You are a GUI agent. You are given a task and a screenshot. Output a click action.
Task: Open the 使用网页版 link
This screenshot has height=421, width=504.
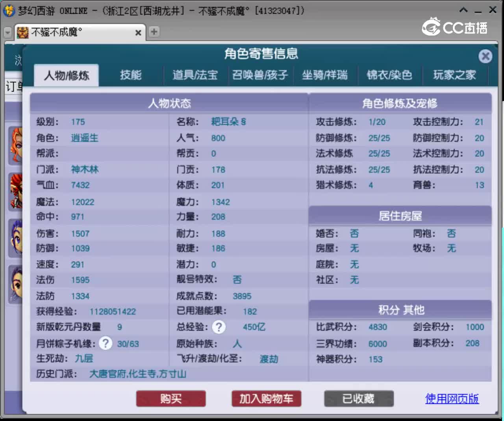click(452, 399)
